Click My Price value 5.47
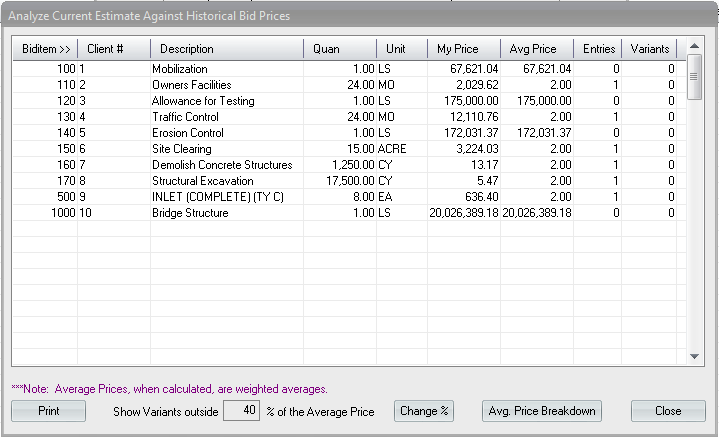The image size is (719, 437). click(487, 181)
